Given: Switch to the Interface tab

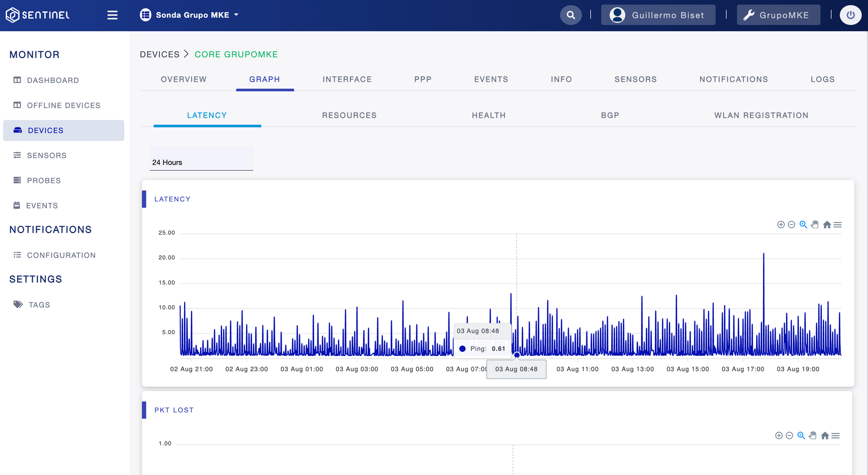Looking at the screenshot, I should [x=347, y=79].
